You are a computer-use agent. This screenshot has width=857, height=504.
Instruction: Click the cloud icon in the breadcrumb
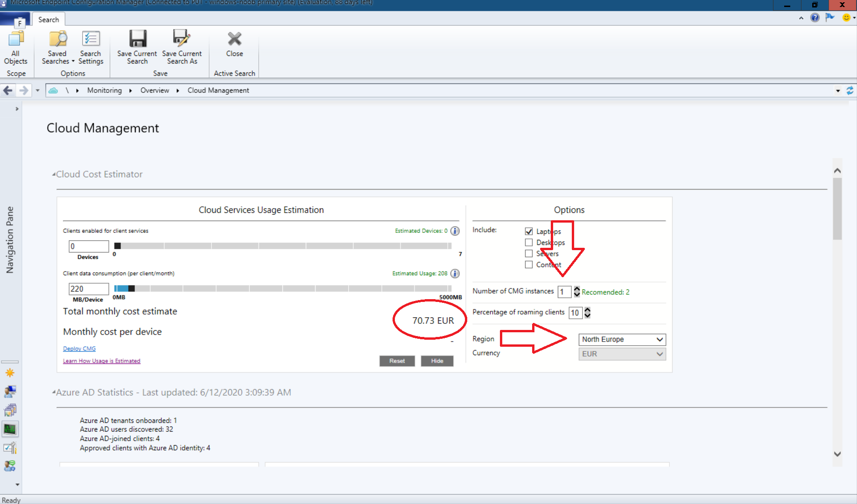[x=54, y=91]
